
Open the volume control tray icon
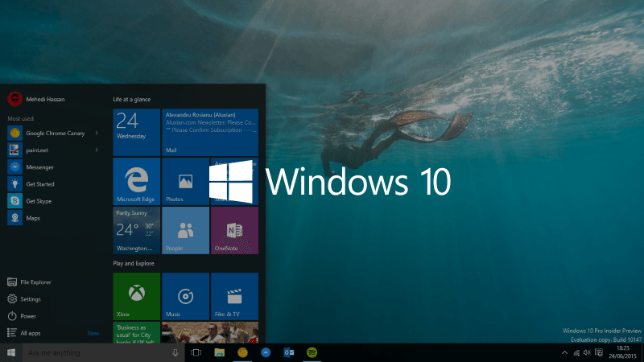click(587, 352)
